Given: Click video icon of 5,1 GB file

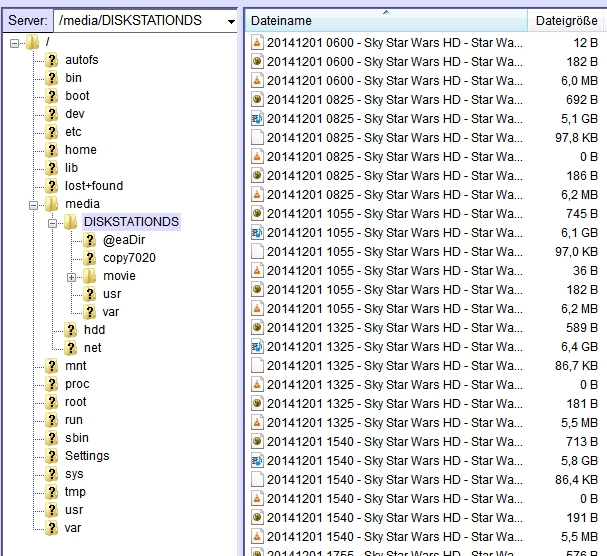Looking at the screenshot, I should point(257,118).
